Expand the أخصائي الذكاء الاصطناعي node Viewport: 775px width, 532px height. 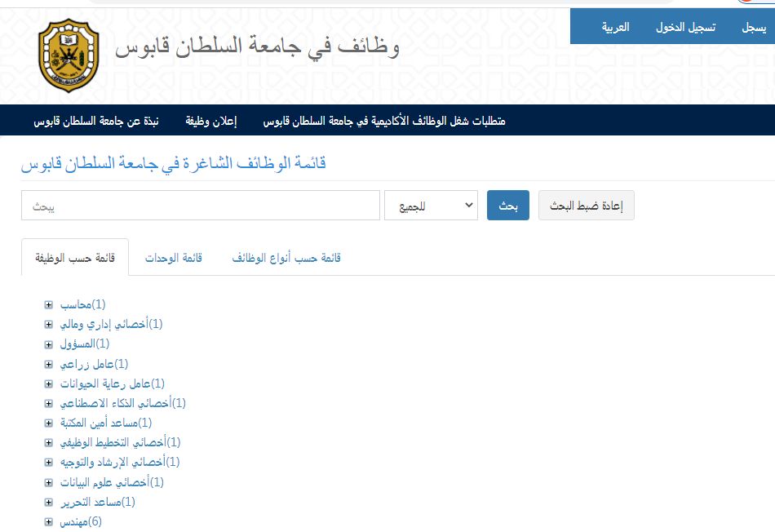(48, 403)
